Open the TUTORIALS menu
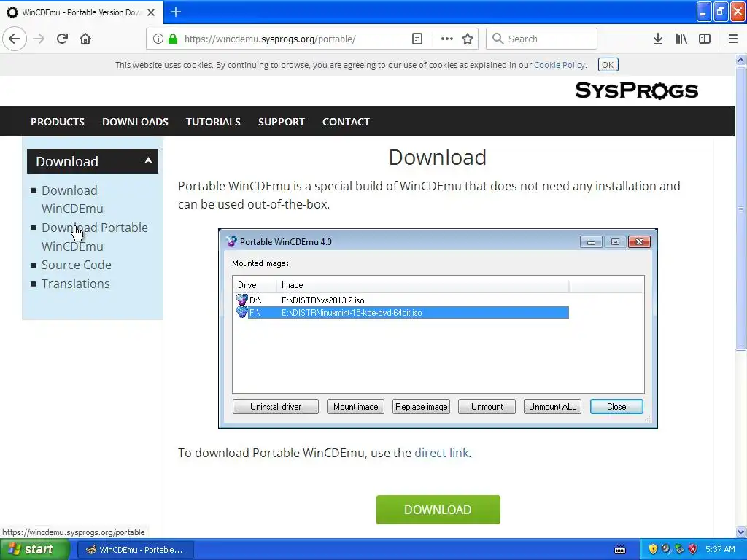The height and width of the screenshot is (560, 747). [x=213, y=122]
